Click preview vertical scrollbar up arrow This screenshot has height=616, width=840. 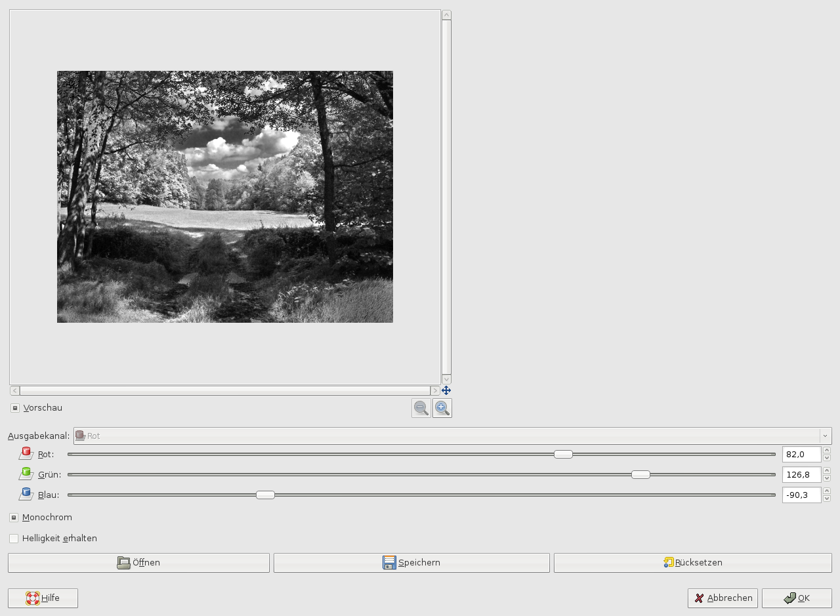tap(446, 14)
